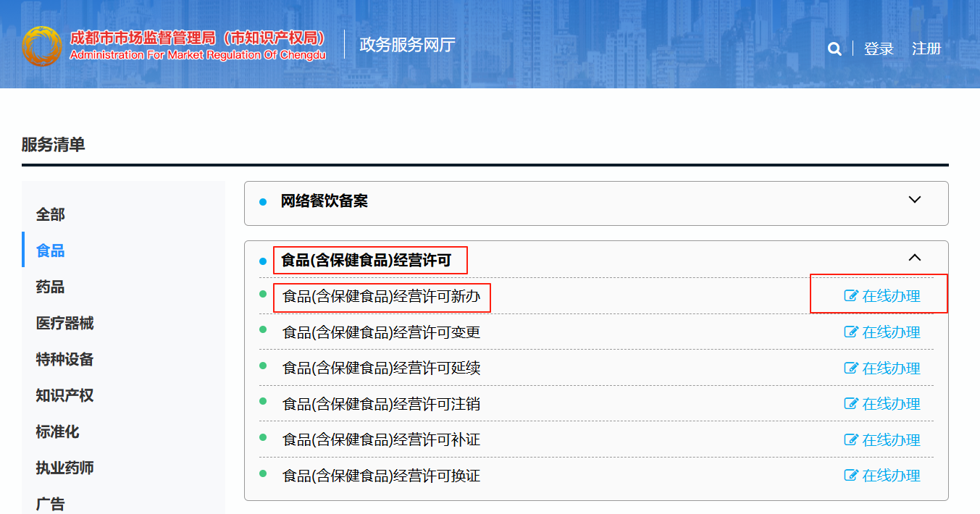
Task: Select 医疗器械 category in sidebar
Action: [65, 324]
